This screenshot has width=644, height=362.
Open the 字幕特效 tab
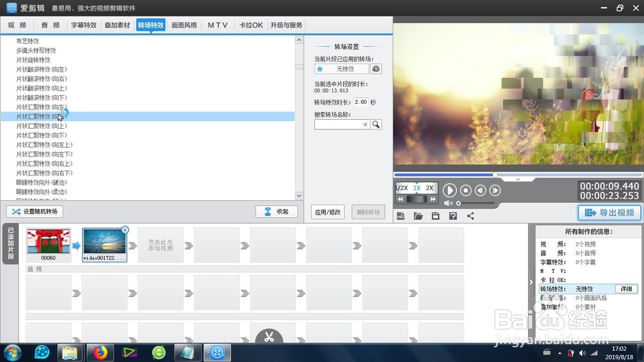[84, 25]
